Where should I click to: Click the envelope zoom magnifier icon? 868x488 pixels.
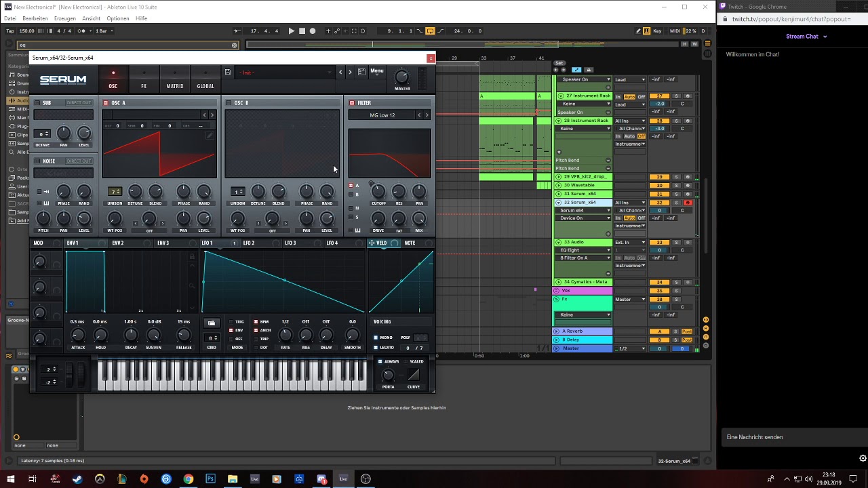tap(192, 287)
